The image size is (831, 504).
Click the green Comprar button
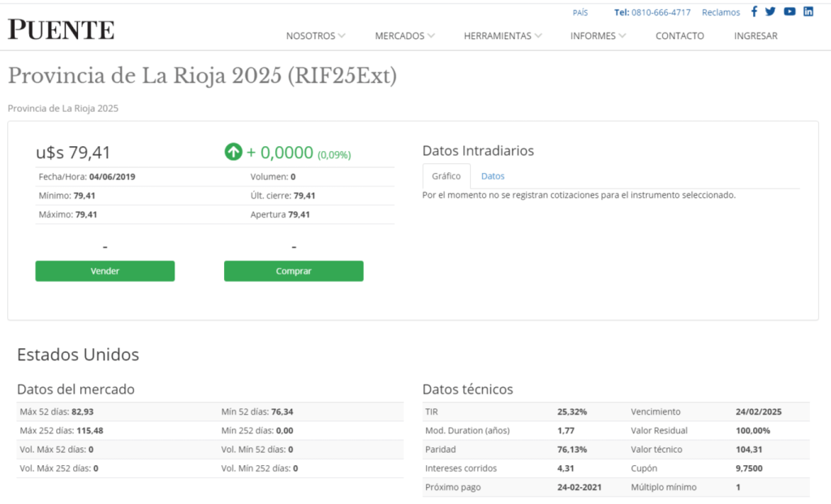pyautogui.click(x=294, y=271)
